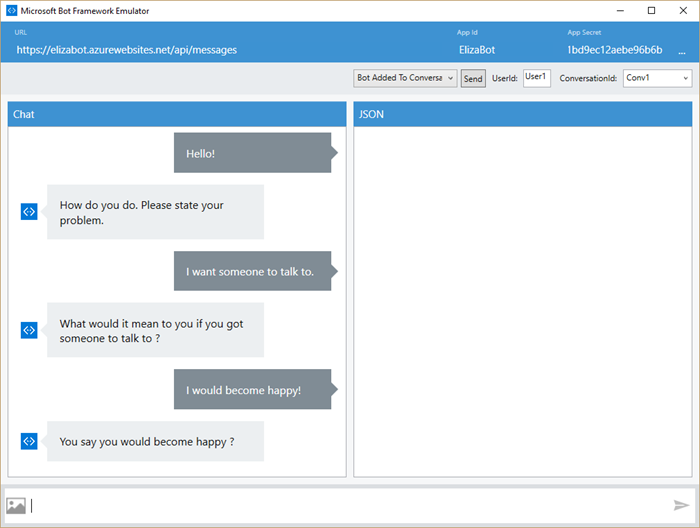Screen dimensions: 700x528
Task: Click the 'UserId:' label
Action: click(504, 78)
